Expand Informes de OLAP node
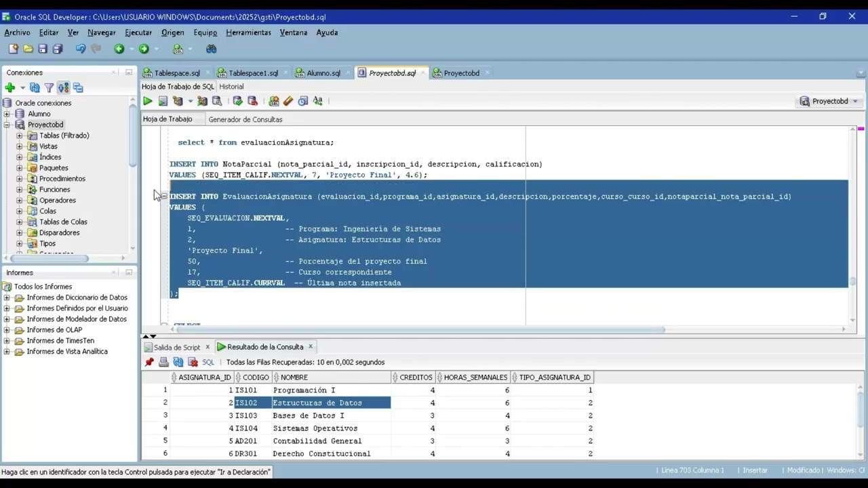Image resolution: width=868 pixels, height=488 pixels. tap(7, 330)
